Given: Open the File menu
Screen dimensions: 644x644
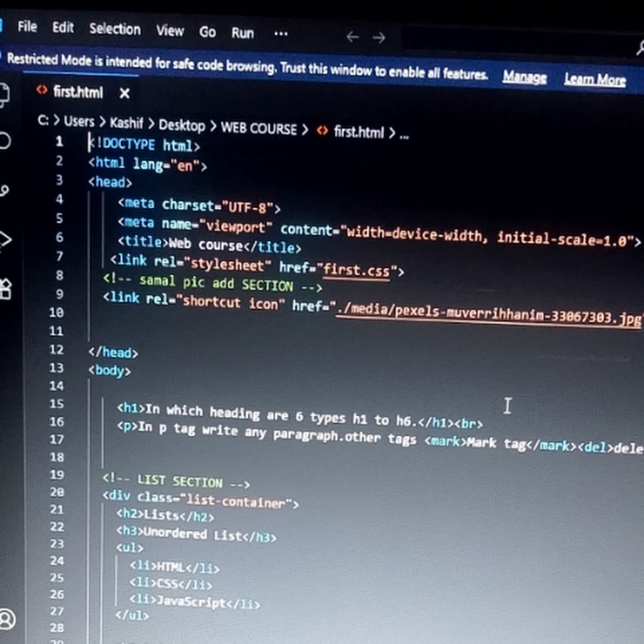Looking at the screenshot, I should pyautogui.click(x=27, y=26).
